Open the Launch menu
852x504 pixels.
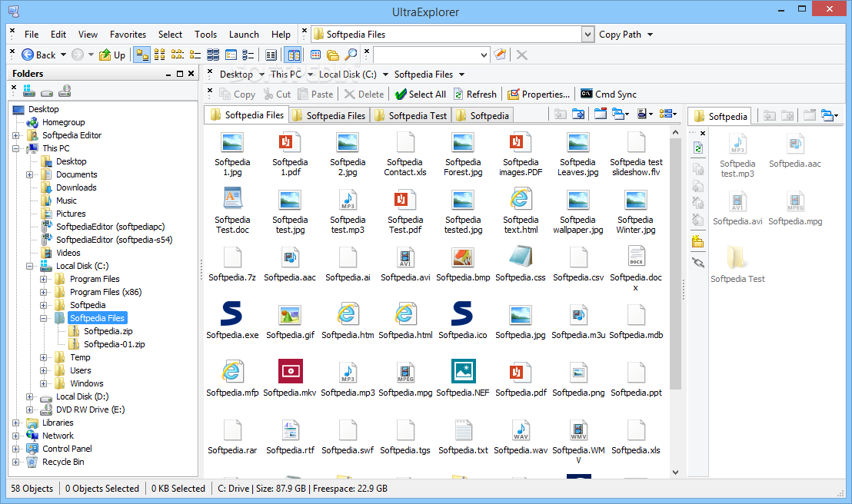(x=244, y=35)
